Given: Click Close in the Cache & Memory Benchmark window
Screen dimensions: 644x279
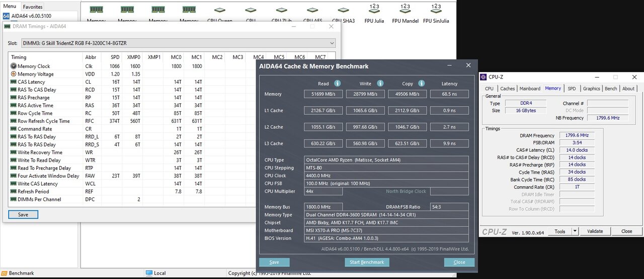Looking at the screenshot, I should tap(459, 262).
